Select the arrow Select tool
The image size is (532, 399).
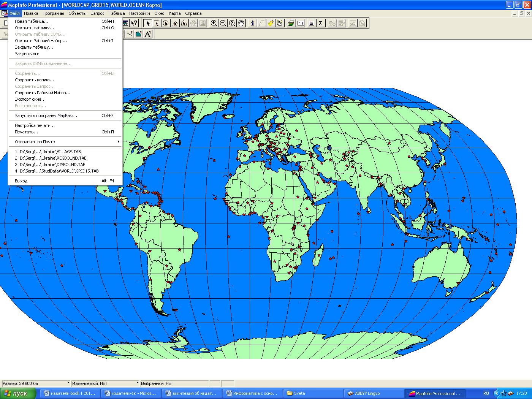coord(148,23)
